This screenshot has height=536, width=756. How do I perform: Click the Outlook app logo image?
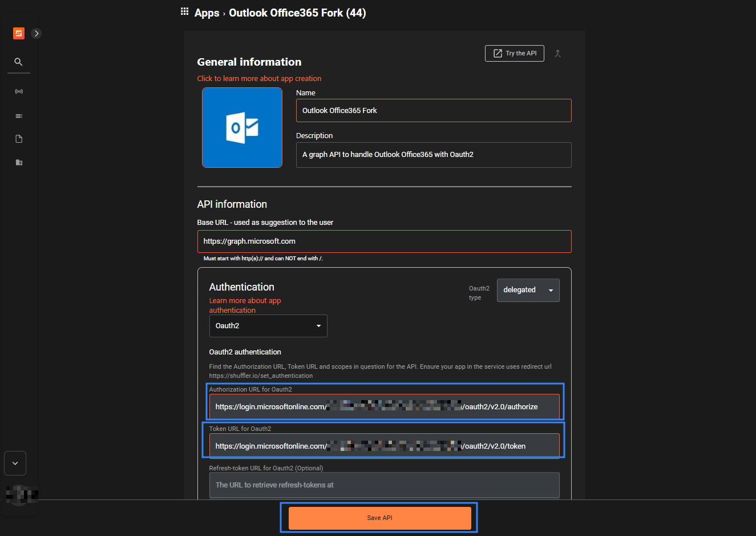(x=242, y=127)
